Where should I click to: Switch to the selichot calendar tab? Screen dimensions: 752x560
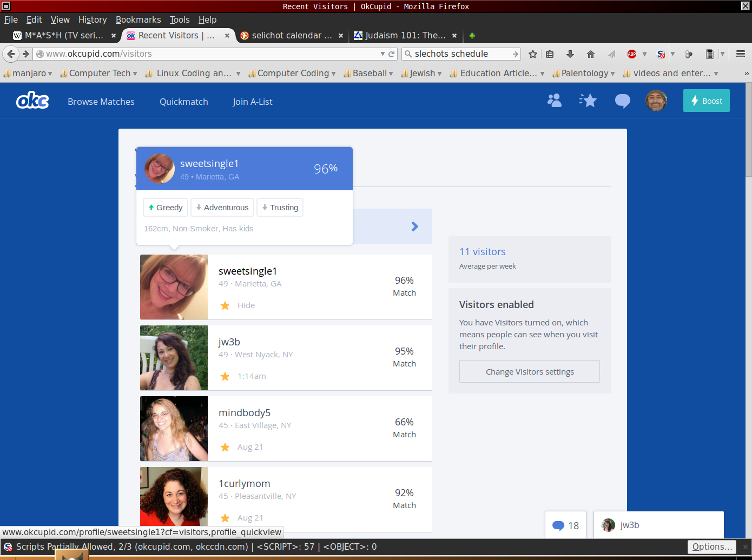point(291,36)
